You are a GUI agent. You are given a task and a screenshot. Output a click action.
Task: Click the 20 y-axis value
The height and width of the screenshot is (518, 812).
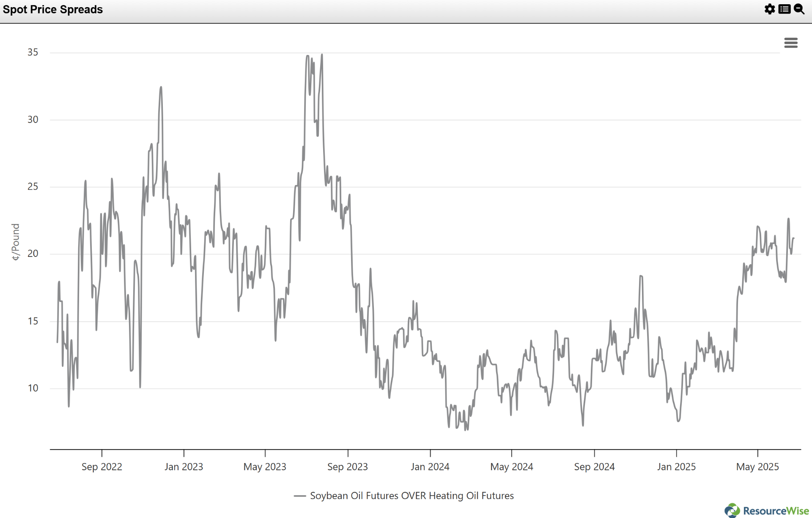33,254
